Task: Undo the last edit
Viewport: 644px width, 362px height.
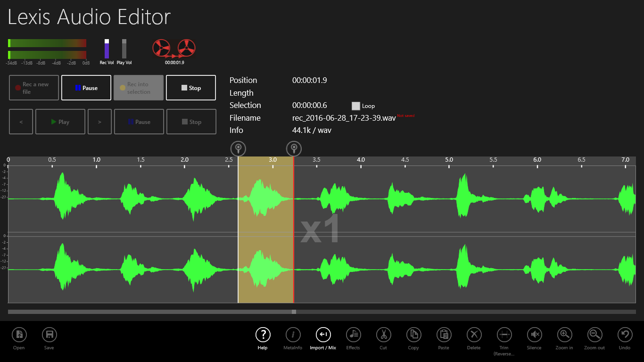Action: pos(625,335)
